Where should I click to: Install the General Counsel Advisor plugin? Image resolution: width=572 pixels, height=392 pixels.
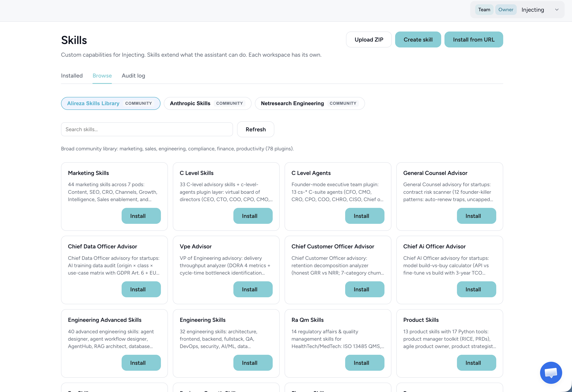[x=476, y=216]
